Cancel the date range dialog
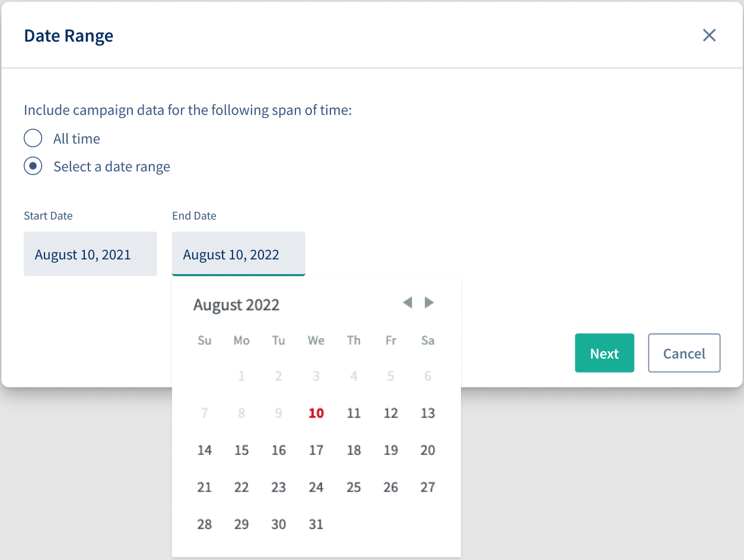 click(x=684, y=353)
